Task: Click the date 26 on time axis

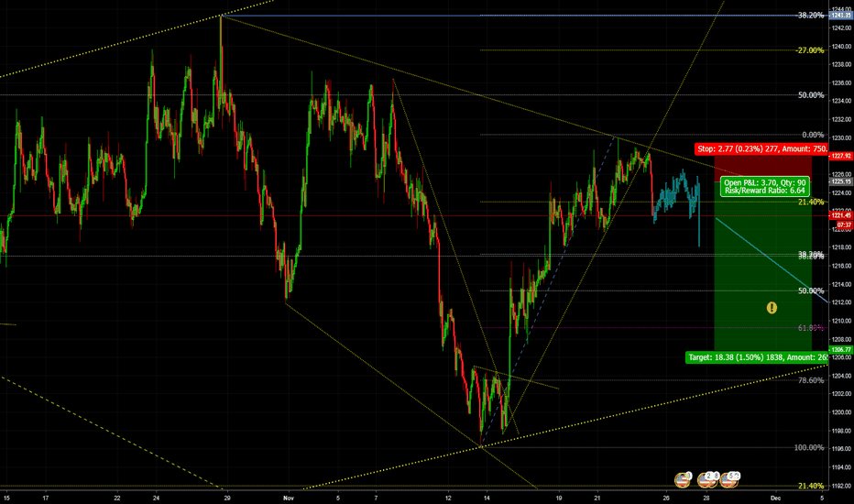Action: 666,498
